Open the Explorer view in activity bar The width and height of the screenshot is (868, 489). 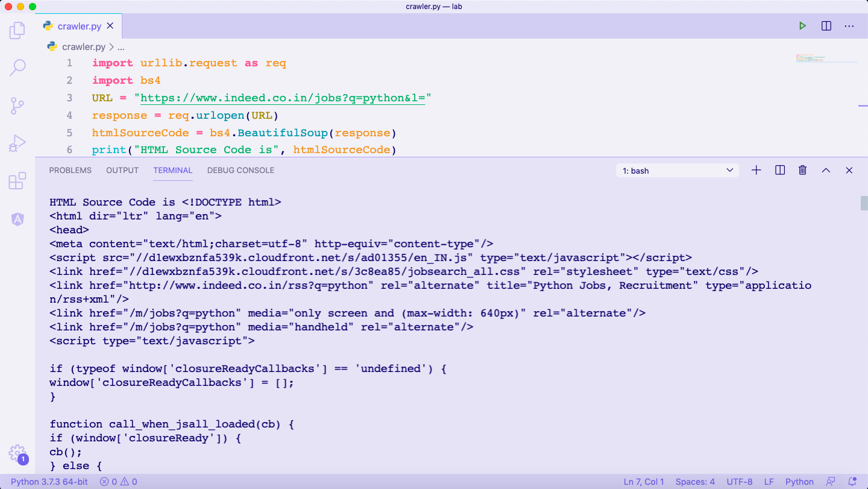(17, 30)
